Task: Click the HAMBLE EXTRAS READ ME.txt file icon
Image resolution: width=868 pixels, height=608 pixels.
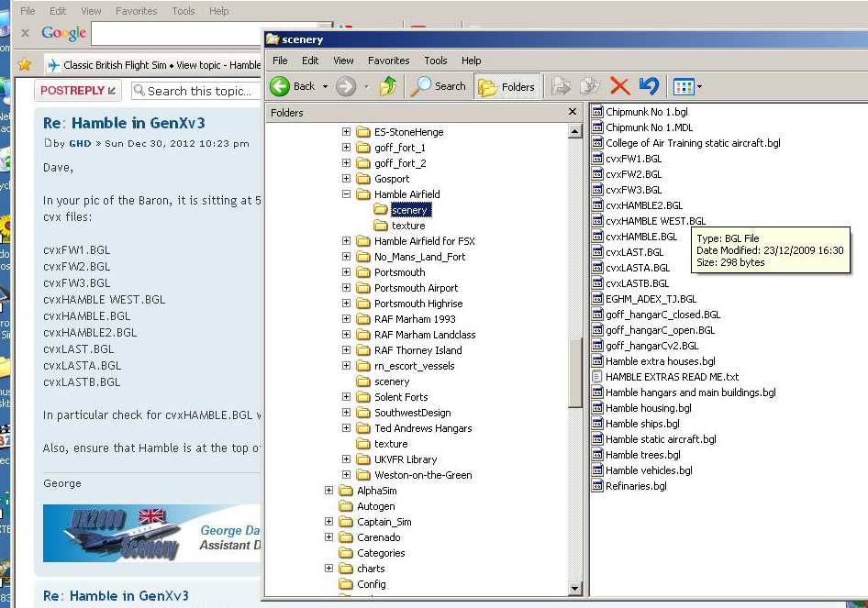Action: point(597,377)
